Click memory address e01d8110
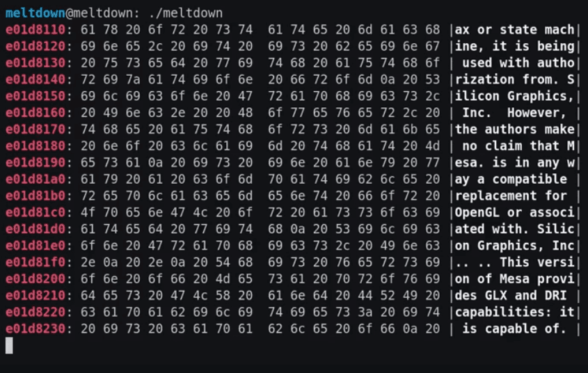 [35, 30]
